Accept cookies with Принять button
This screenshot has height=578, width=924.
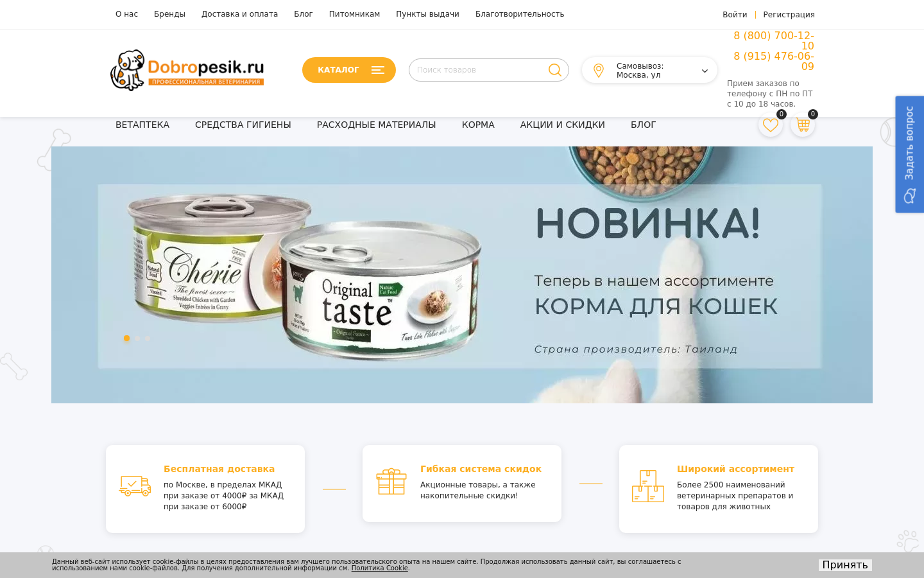click(x=845, y=565)
